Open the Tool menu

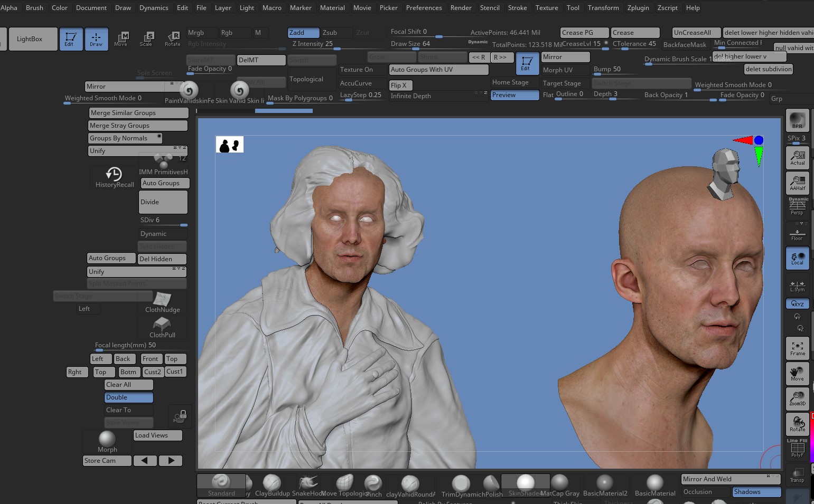point(573,7)
